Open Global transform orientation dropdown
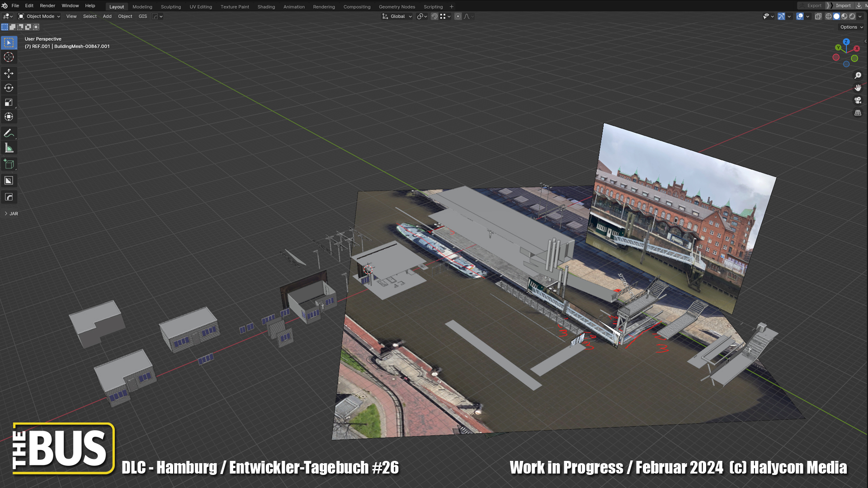 click(397, 16)
